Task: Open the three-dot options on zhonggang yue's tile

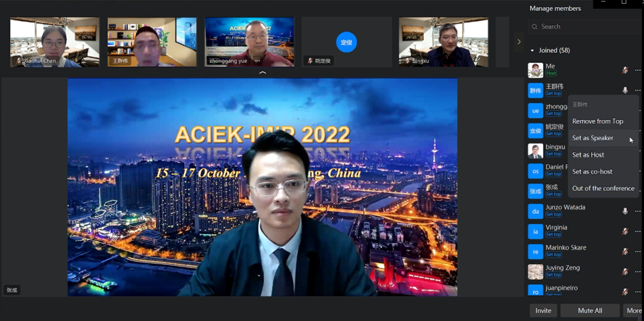Action: (x=258, y=60)
